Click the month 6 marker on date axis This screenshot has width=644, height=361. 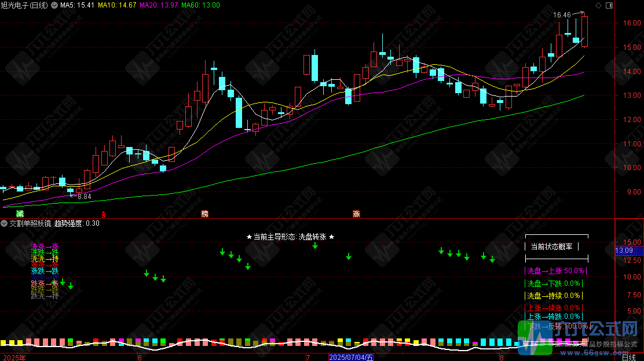click(140, 358)
